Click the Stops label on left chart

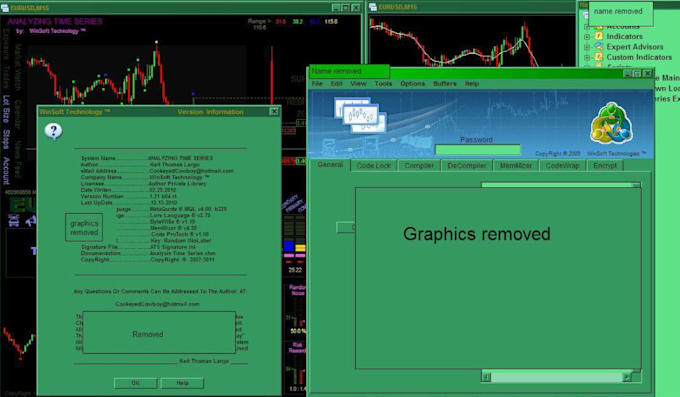pos(6,139)
